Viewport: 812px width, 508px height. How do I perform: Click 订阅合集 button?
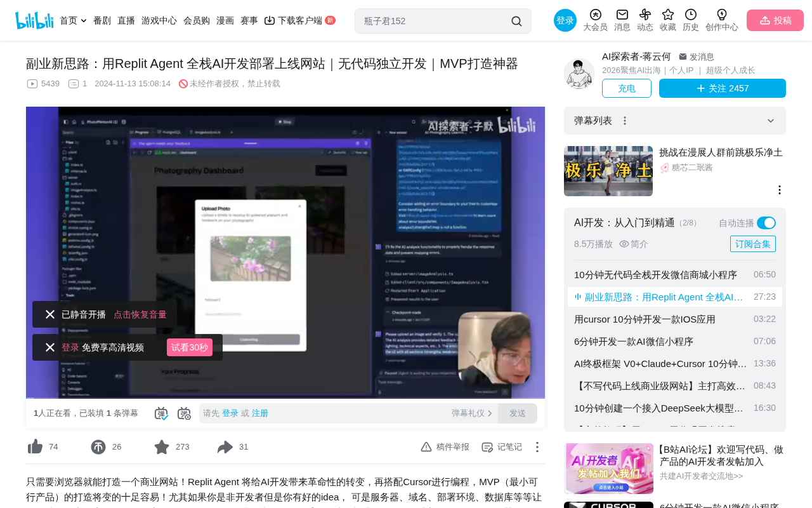click(x=753, y=244)
